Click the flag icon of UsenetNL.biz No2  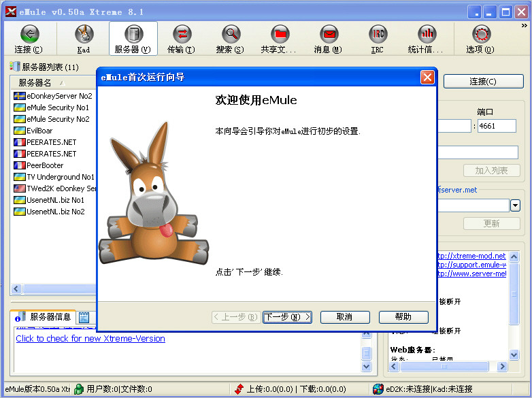tap(19, 212)
